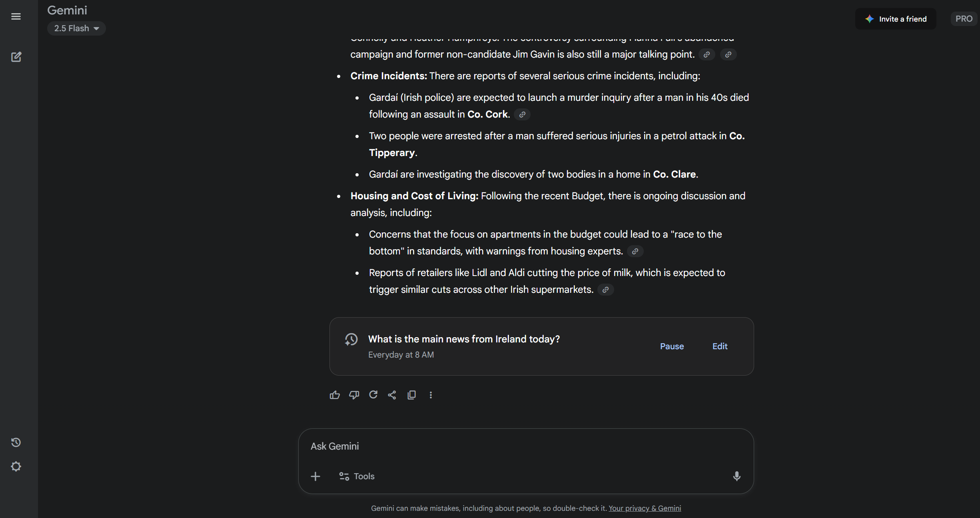Give the response a thumbs down
This screenshot has width=980, height=518.
coord(354,395)
